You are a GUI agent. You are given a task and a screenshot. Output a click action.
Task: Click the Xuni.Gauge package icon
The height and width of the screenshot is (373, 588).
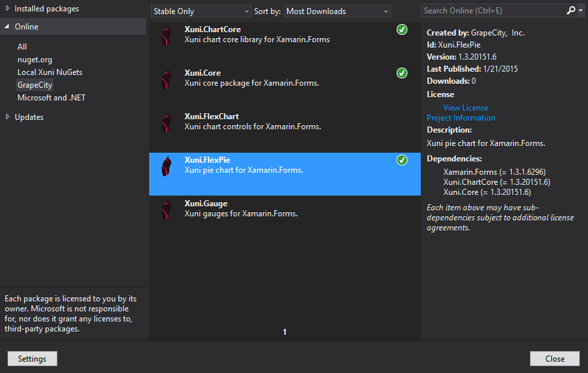165,210
